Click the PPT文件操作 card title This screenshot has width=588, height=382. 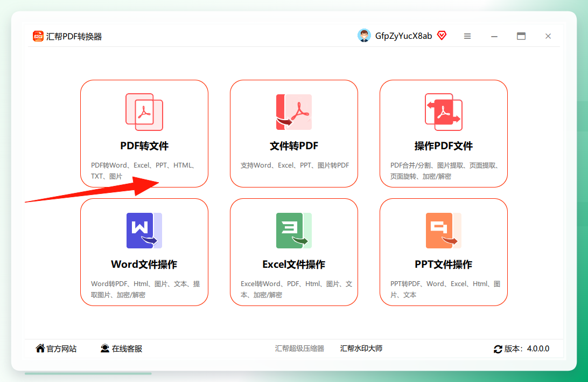point(444,264)
